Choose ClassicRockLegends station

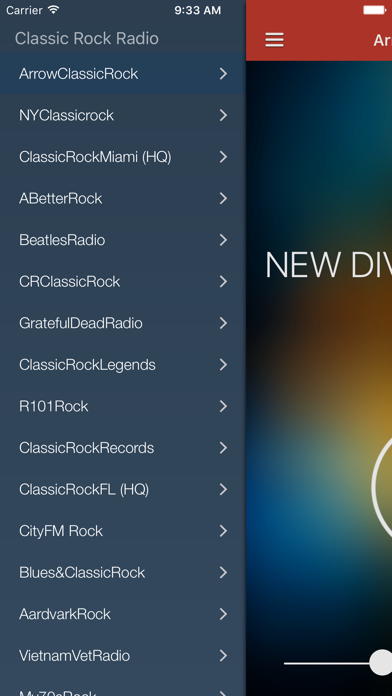[x=123, y=364]
